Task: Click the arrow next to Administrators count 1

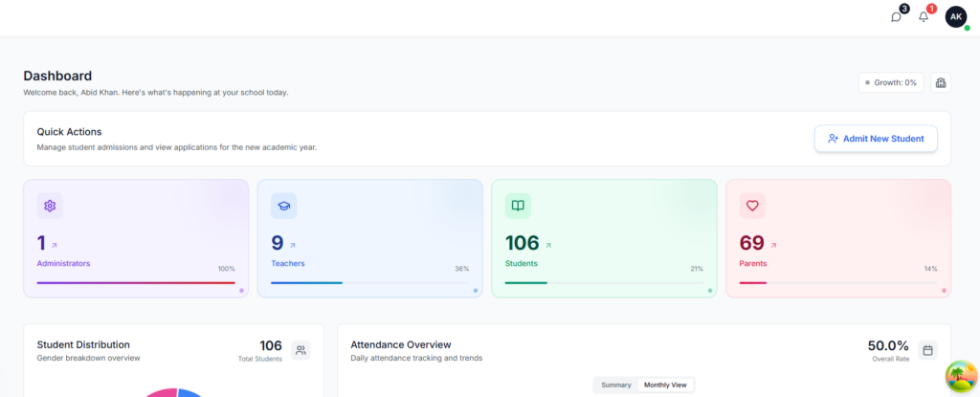Action: (54, 246)
